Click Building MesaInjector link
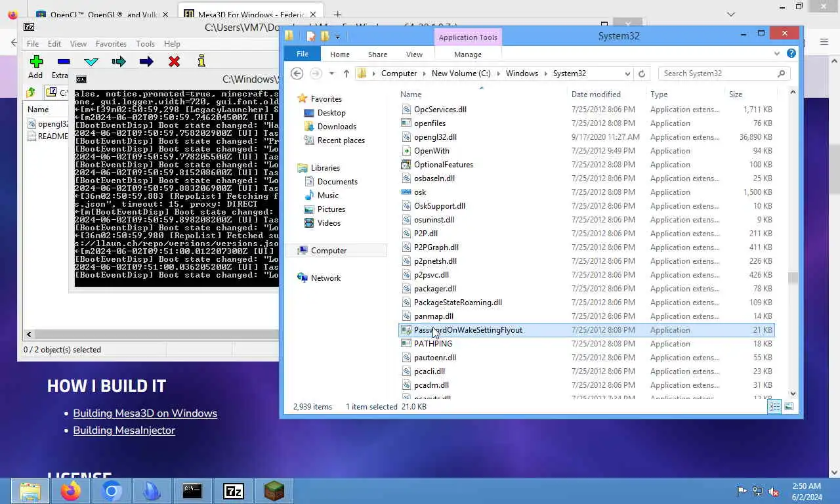 (x=124, y=430)
